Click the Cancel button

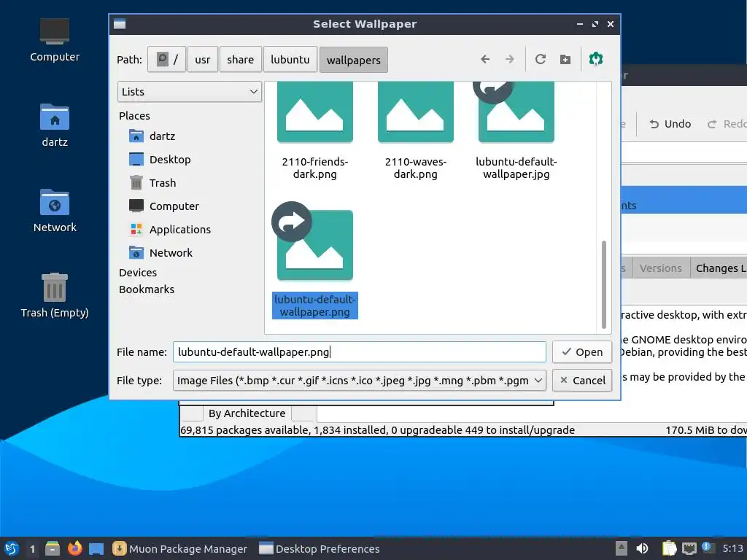(x=581, y=381)
